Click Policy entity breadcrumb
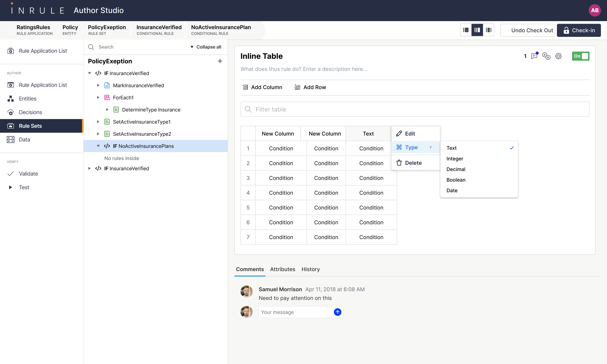 click(x=70, y=30)
